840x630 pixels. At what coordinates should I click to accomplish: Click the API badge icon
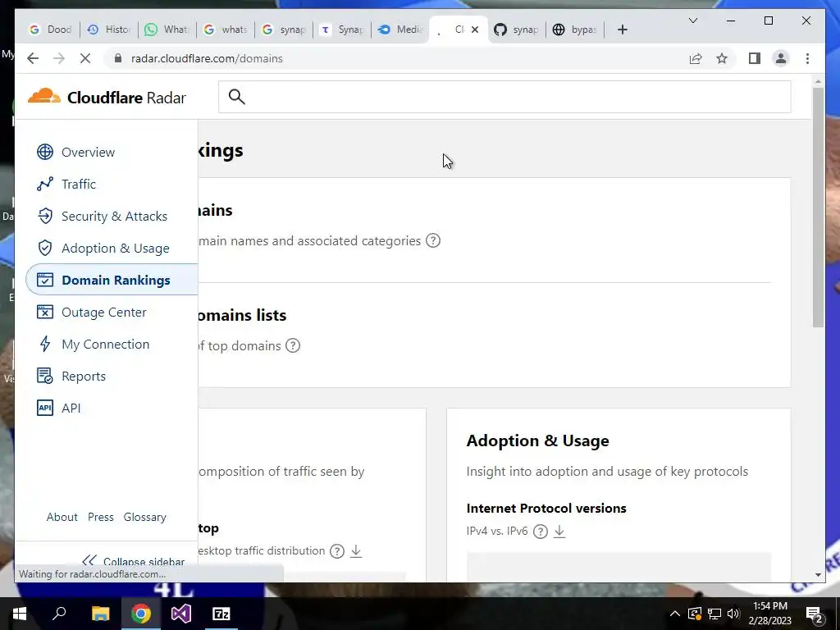[x=45, y=409]
